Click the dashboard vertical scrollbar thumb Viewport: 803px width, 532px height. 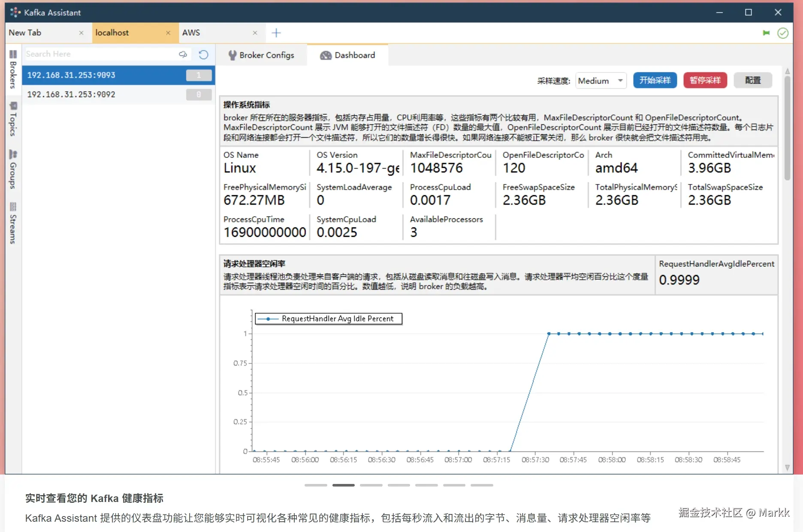pyautogui.click(x=787, y=128)
